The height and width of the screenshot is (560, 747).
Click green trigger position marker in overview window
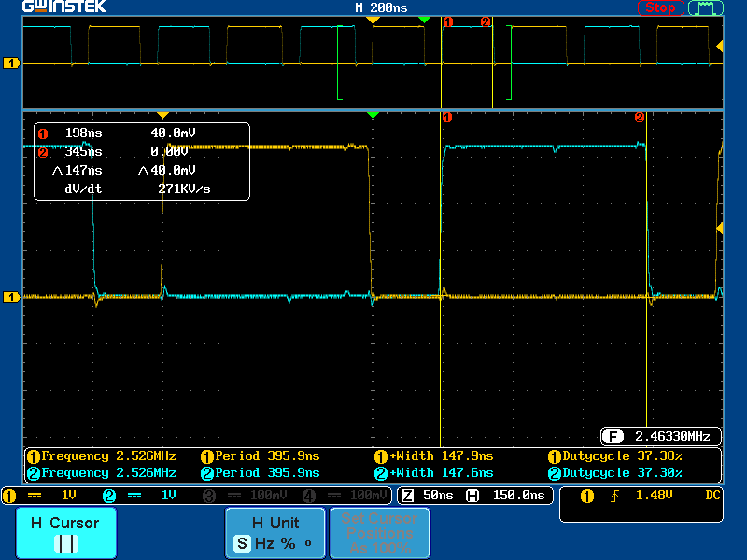coord(424,20)
